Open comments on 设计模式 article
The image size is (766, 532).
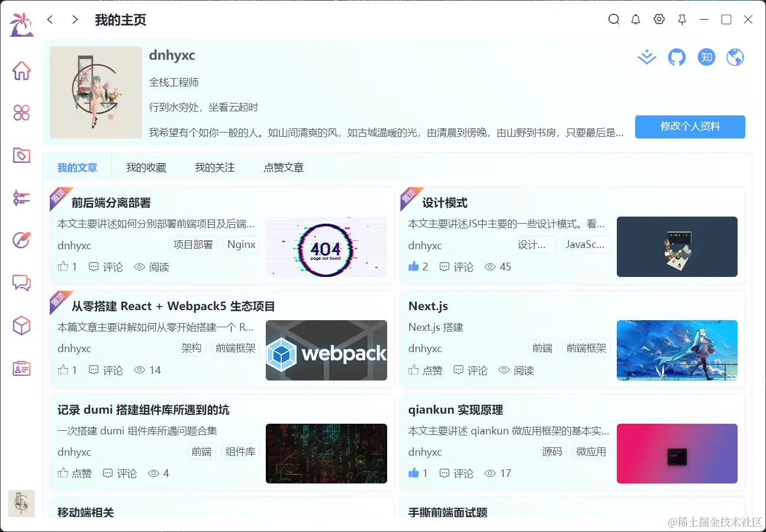tap(456, 267)
